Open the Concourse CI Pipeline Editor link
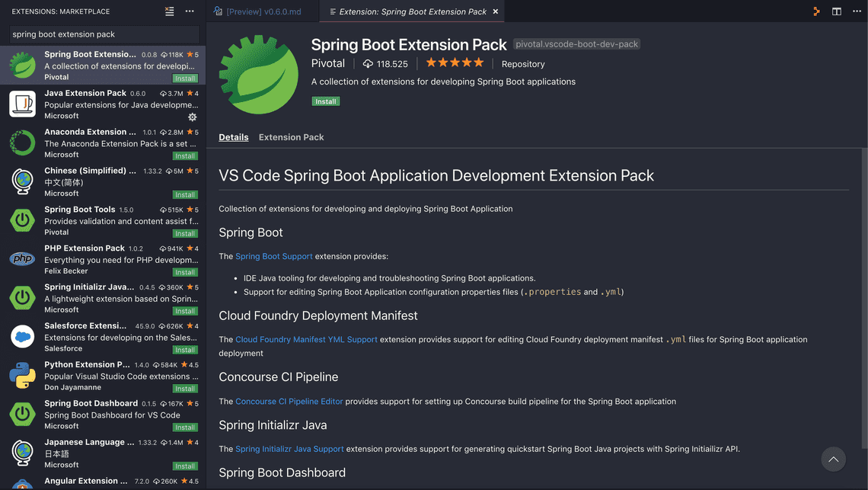The image size is (868, 490). point(289,401)
